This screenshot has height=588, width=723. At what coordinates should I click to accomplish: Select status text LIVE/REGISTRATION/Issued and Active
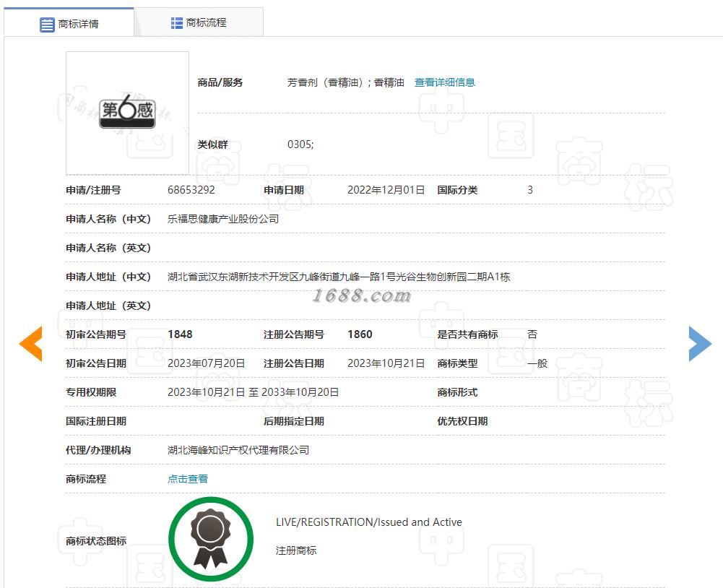369,522
